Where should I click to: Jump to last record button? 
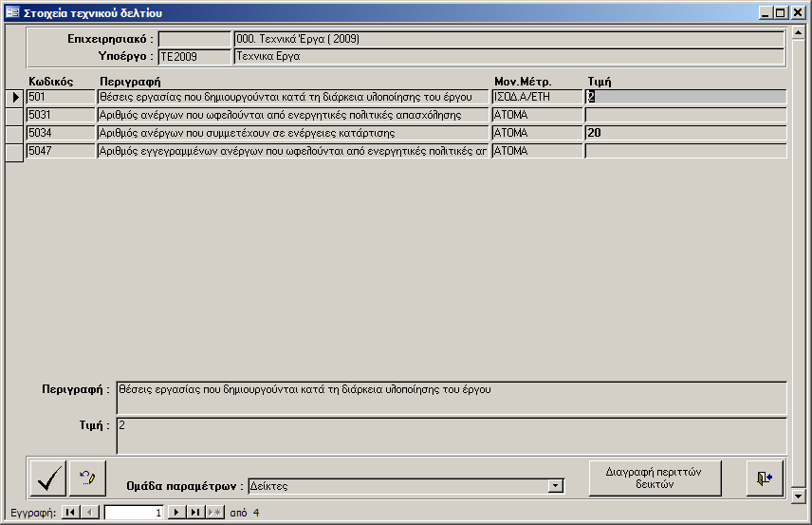pyautogui.click(x=194, y=513)
